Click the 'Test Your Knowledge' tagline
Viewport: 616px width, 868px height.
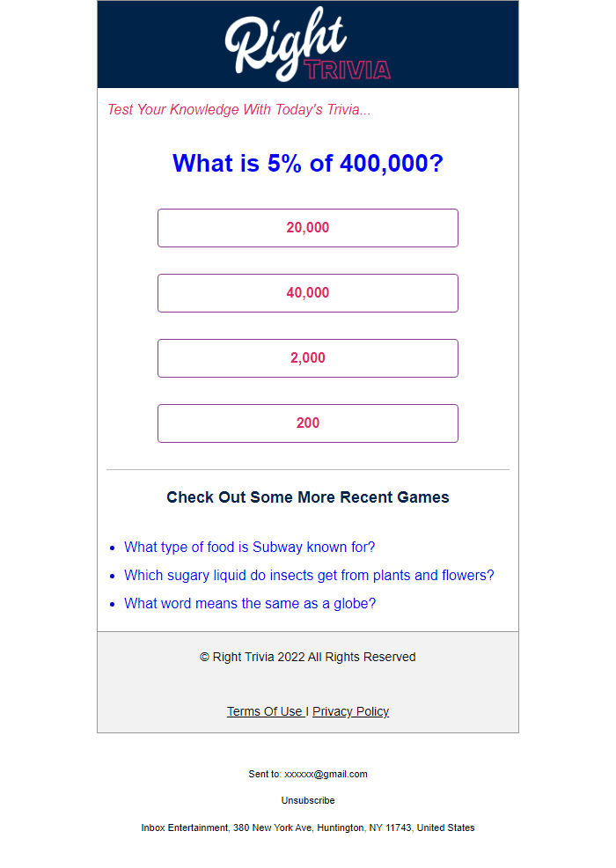coord(239,110)
